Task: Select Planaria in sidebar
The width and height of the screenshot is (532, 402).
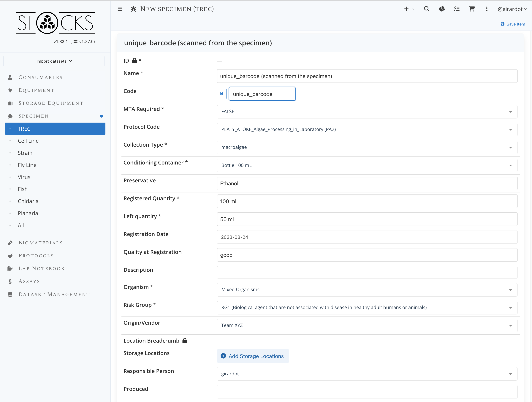Action: tap(28, 213)
